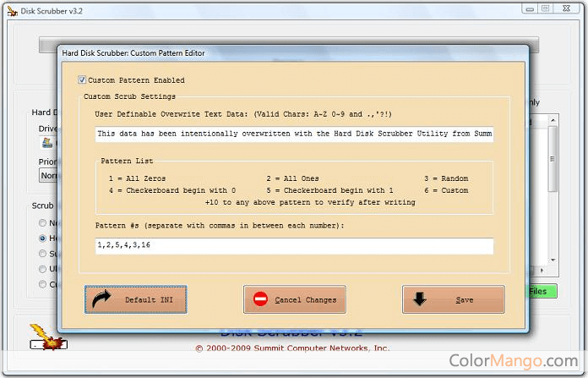Select the topmost Scrub radio button
This screenshot has width=588, height=378.
pos(43,223)
